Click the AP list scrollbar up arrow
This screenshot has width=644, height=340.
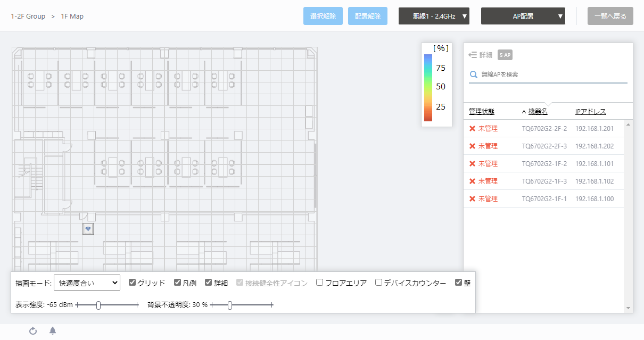[x=629, y=125]
